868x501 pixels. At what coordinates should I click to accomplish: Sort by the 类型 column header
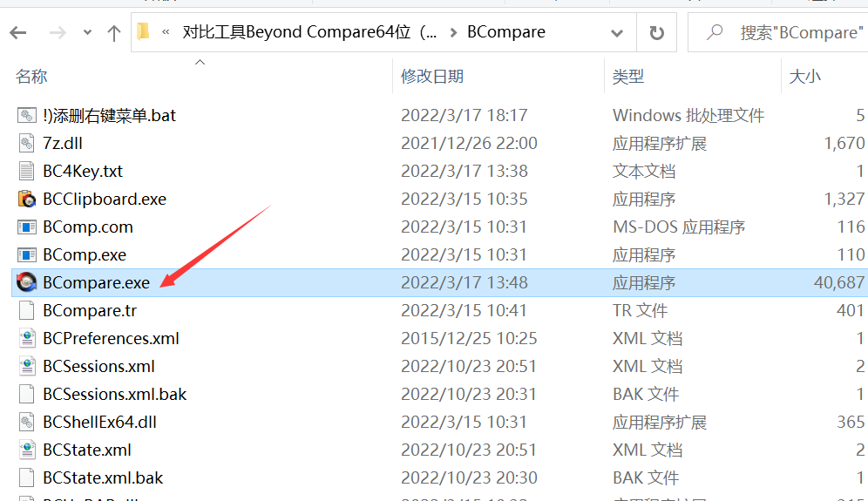coord(628,77)
